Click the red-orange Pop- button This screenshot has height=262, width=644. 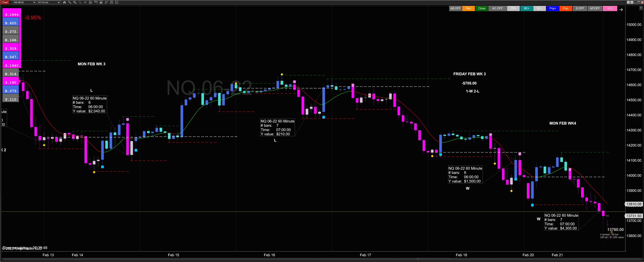coord(566,8)
